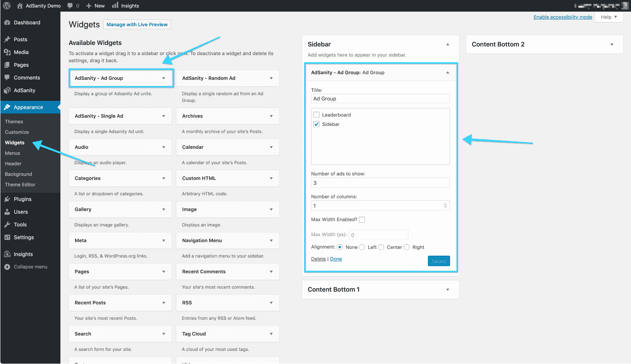Click the Max Width px input field
The image size is (631, 364).
378,235
